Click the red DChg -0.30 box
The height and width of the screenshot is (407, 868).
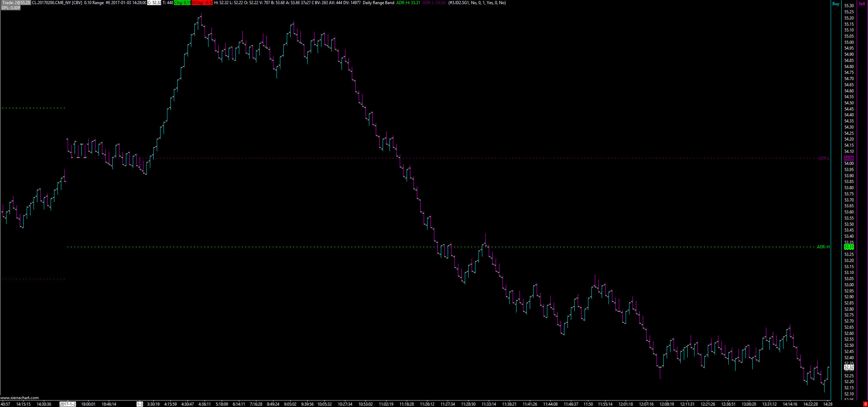(202, 3)
